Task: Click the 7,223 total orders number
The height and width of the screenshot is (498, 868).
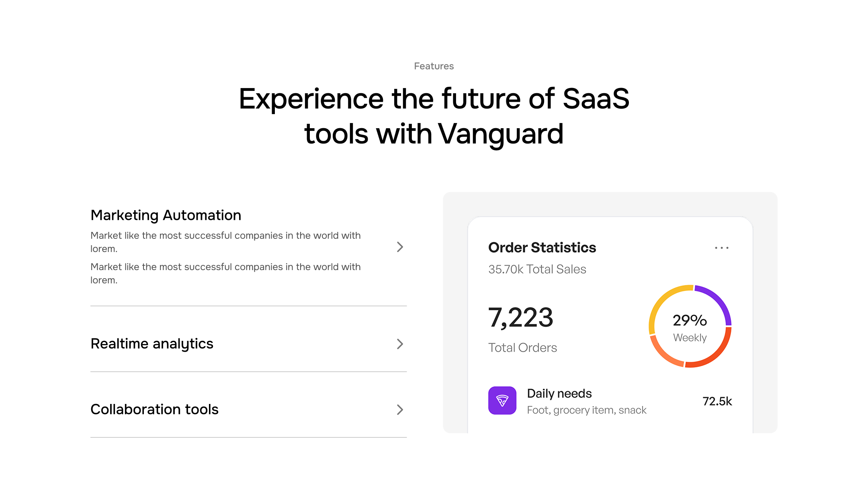Action: click(520, 318)
